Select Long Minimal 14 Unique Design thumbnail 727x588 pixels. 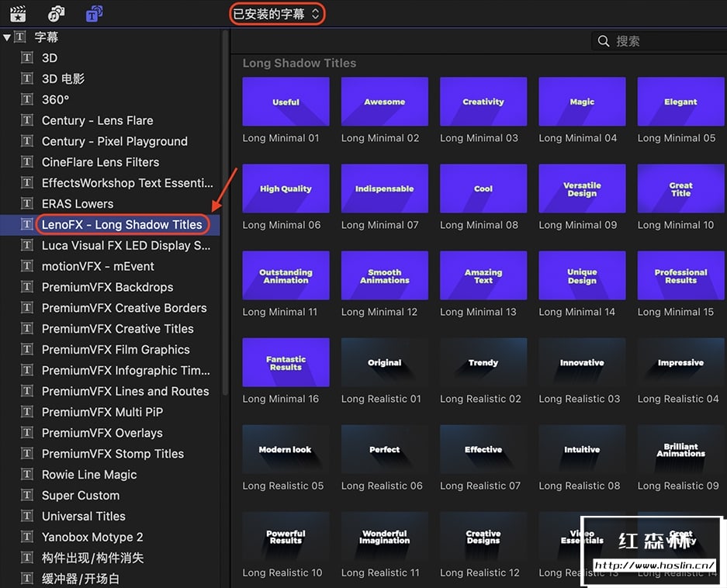coord(582,275)
